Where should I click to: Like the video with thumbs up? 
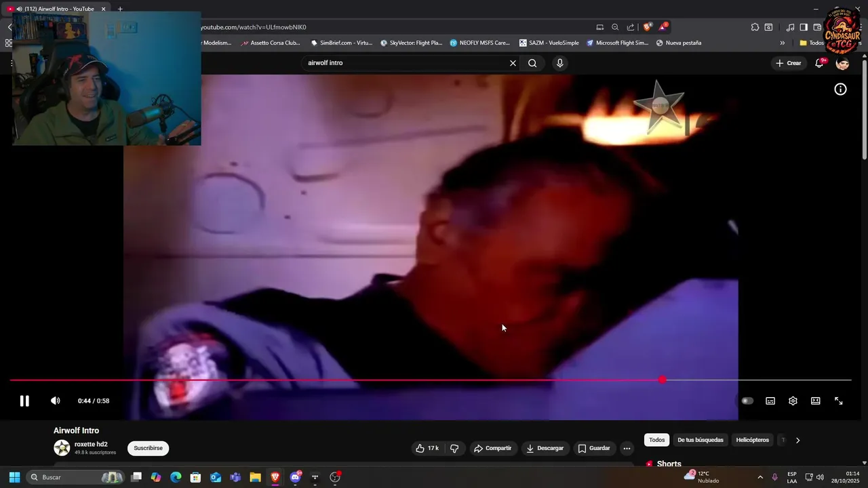(427, 448)
